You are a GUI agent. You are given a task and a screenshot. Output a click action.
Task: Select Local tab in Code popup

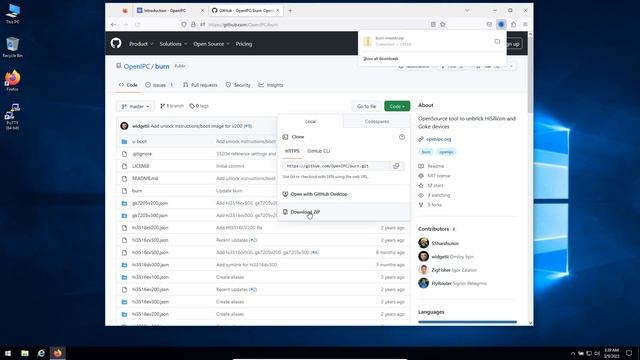[311, 122]
